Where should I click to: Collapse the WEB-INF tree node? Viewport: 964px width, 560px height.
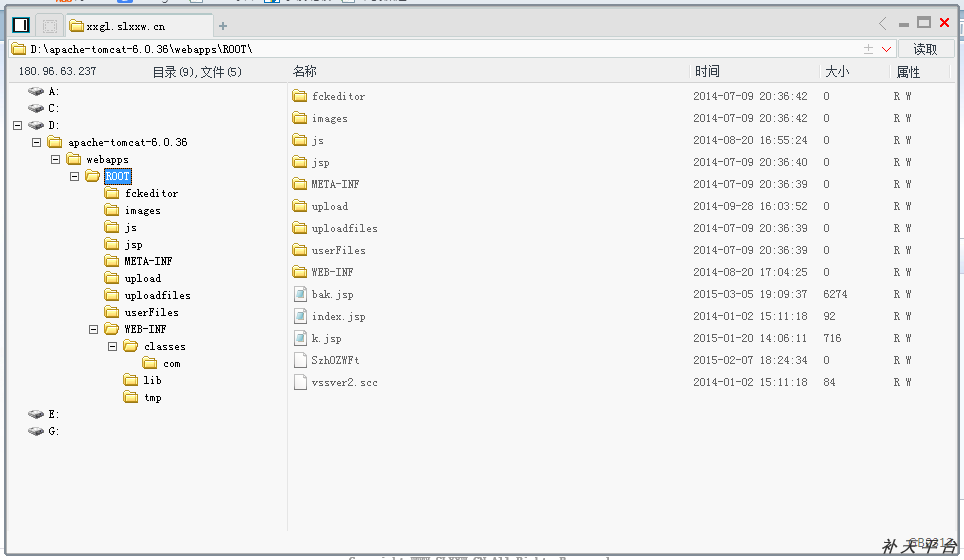pos(93,329)
